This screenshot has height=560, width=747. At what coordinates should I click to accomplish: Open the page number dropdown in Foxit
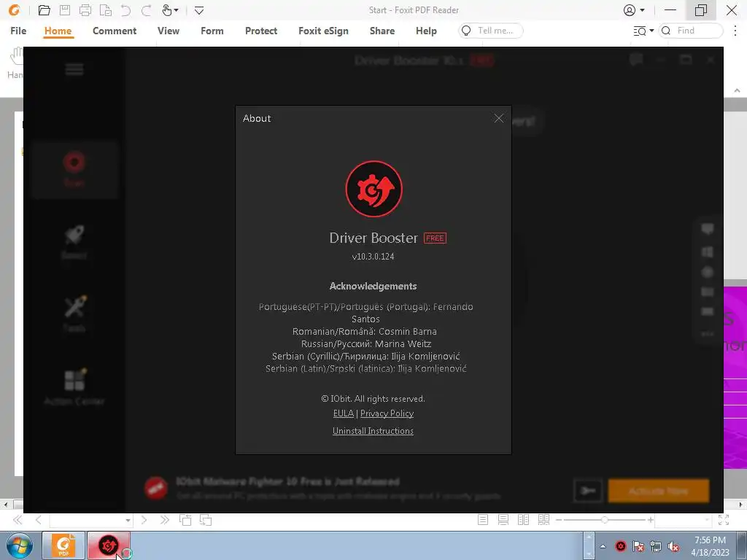[128, 521]
